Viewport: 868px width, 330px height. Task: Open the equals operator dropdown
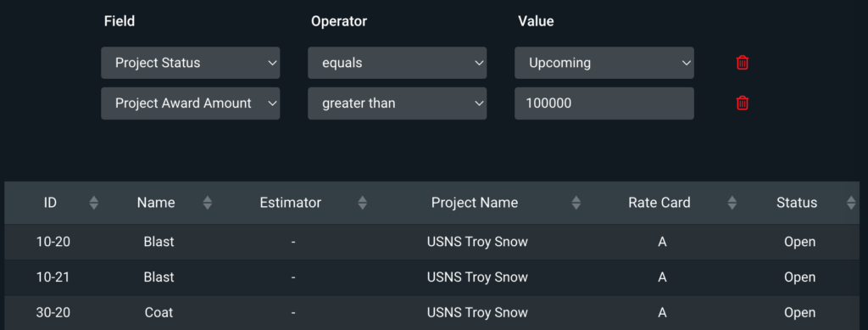(398, 63)
